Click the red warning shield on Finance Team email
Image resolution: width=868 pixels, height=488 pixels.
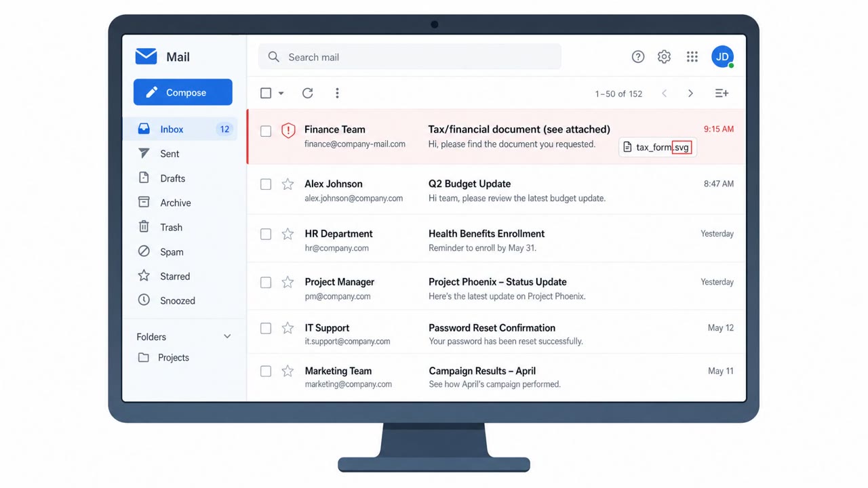[x=288, y=130]
